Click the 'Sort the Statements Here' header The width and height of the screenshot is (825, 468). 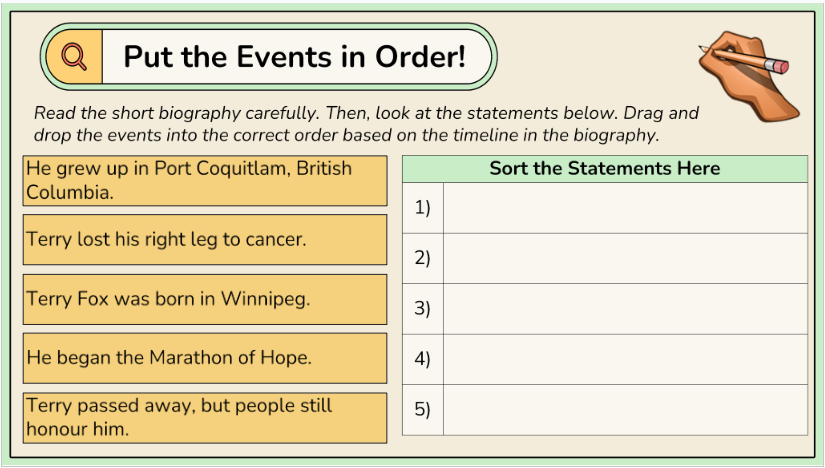coord(604,169)
